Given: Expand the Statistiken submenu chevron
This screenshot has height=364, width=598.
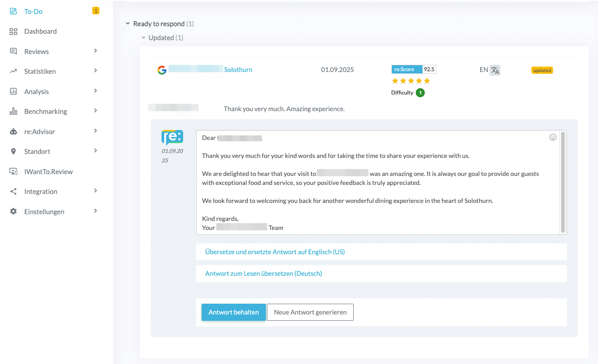Looking at the screenshot, I should click(x=95, y=71).
